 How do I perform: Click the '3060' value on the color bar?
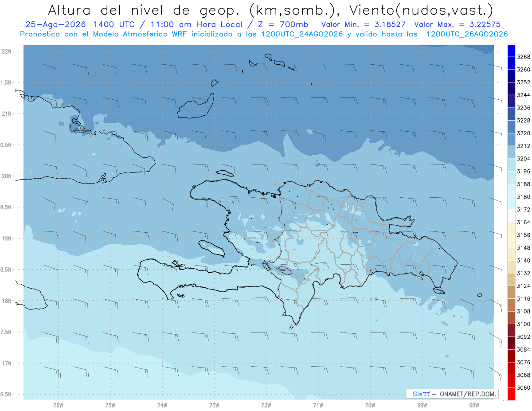(x=524, y=388)
